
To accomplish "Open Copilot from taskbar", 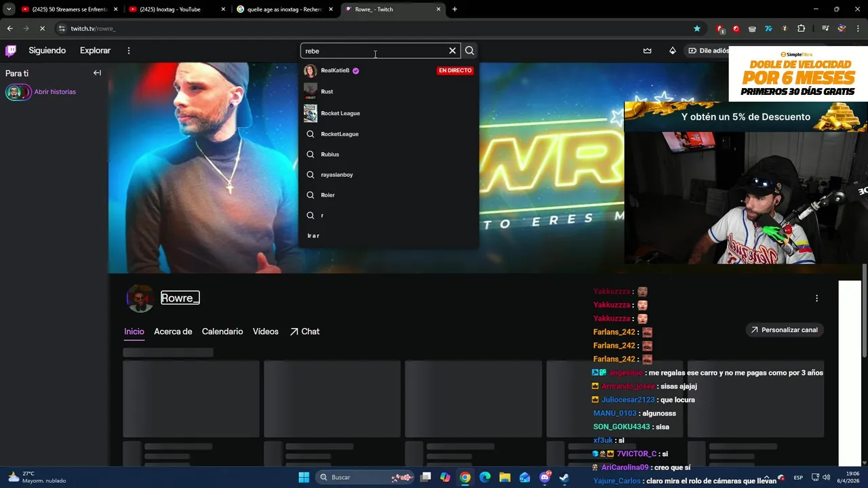I will 445,477.
